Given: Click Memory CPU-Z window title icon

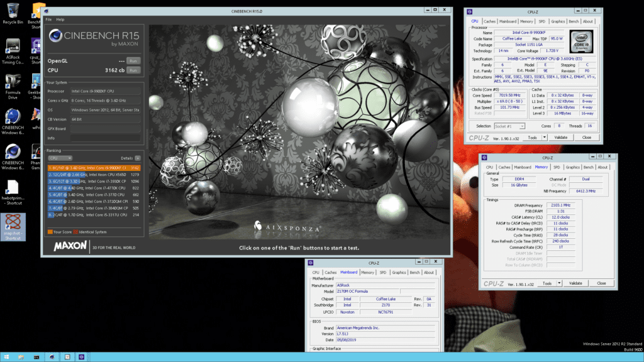Looking at the screenshot, I should coord(484,158).
